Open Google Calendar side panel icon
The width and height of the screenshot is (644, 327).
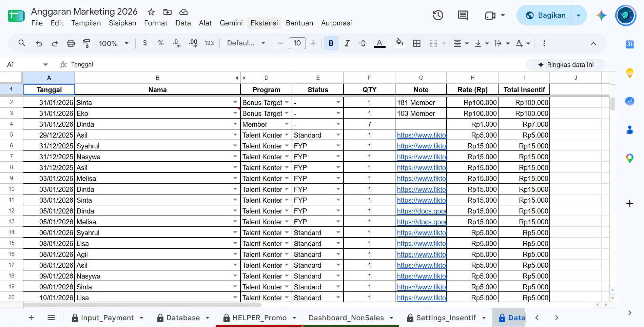coord(630,44)
